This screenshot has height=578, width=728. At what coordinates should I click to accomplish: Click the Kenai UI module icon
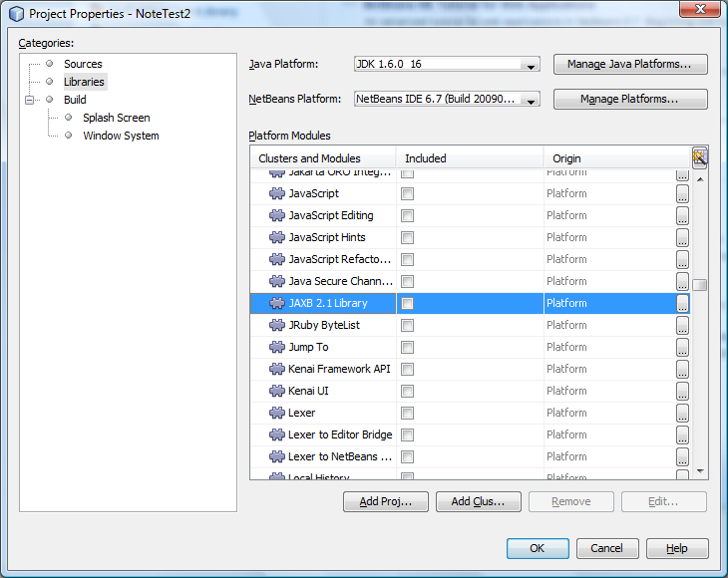coord(277,391)
